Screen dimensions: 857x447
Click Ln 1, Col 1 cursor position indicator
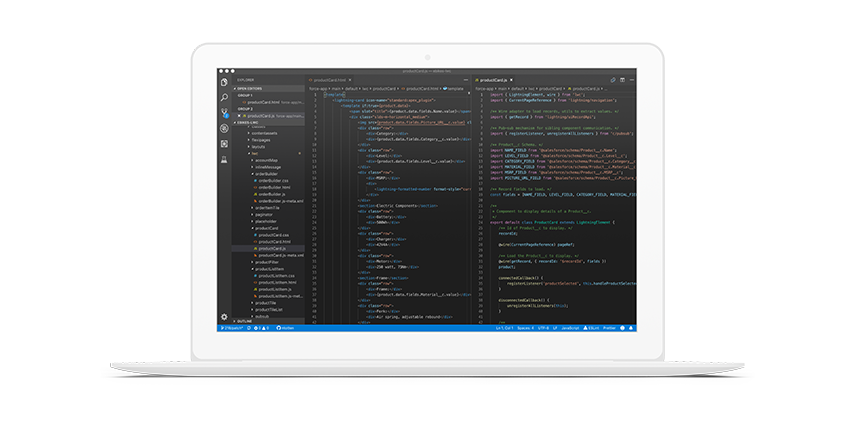504,328
